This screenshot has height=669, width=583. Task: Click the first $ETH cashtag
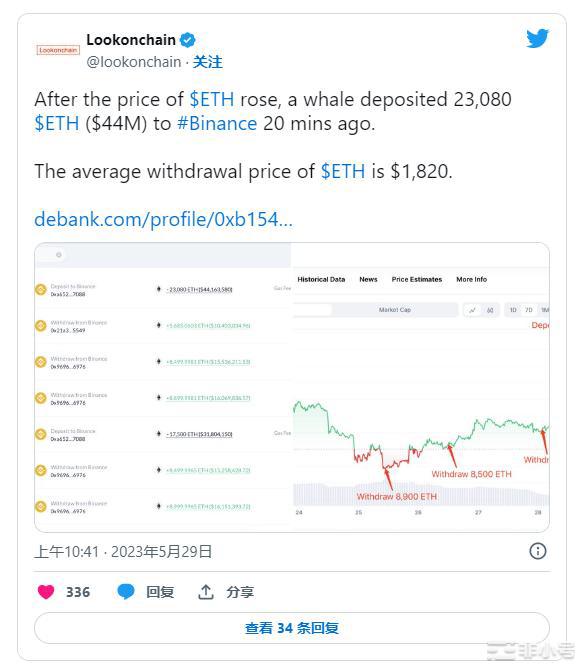[212, 99]
